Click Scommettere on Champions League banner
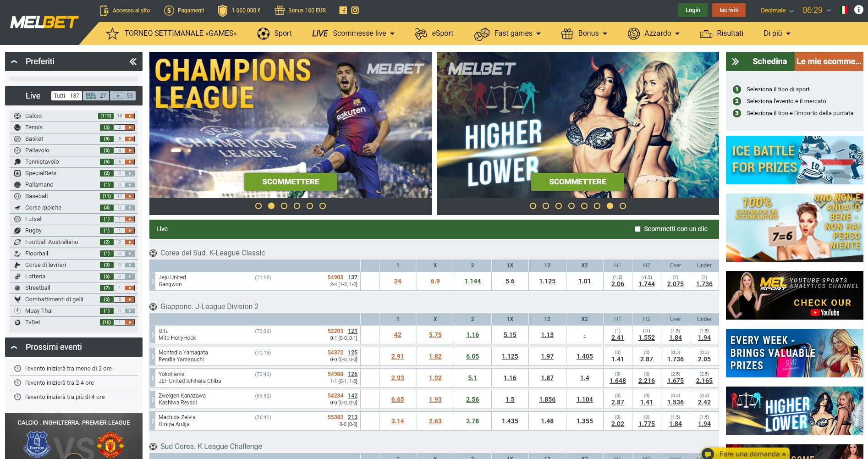The width and height of the screenshot is (868, 459). coord(291,182)
